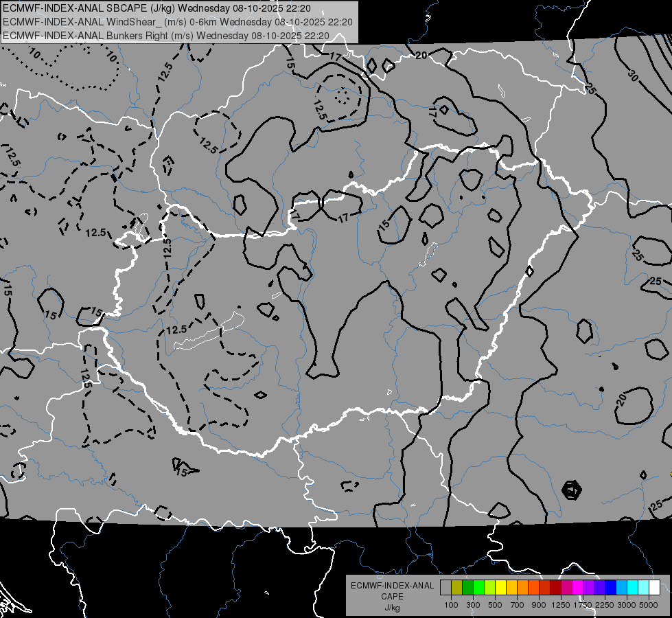This screenshot has width=672, height=618.
Task: Select the white swatch in CAPE legend
Action: (655, 587)
